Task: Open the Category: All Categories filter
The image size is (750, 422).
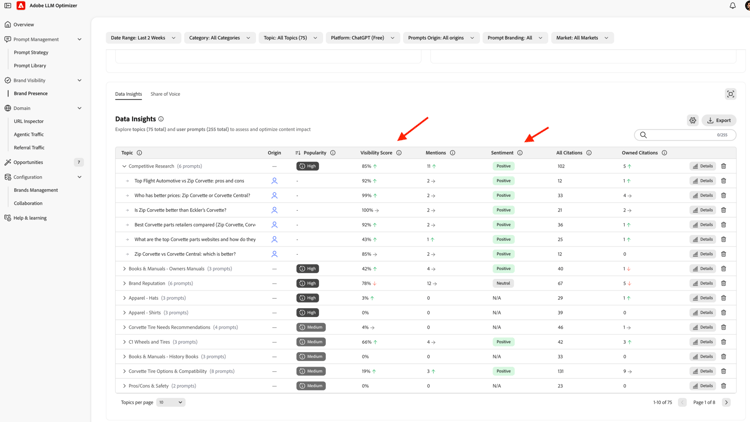Action: point(220,38)
